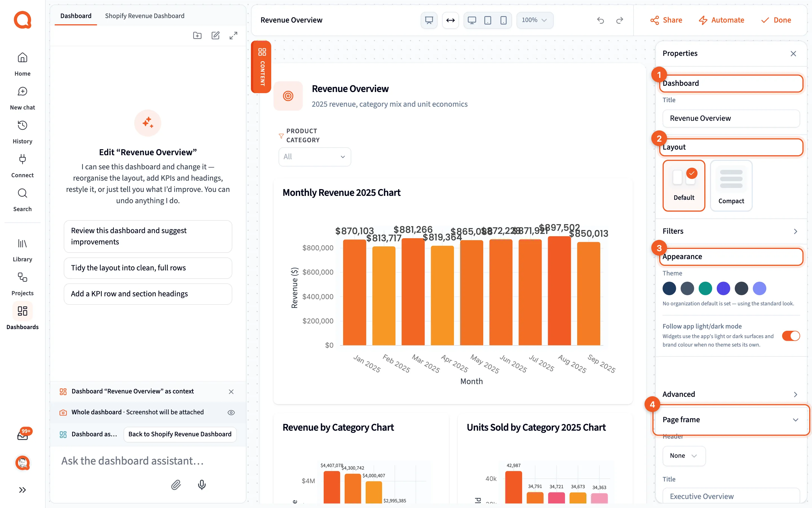812x508 pixels.
Task: Toggle Follow app light/dark mode switch
Action: pyautogui.click(x=791, y=336)
